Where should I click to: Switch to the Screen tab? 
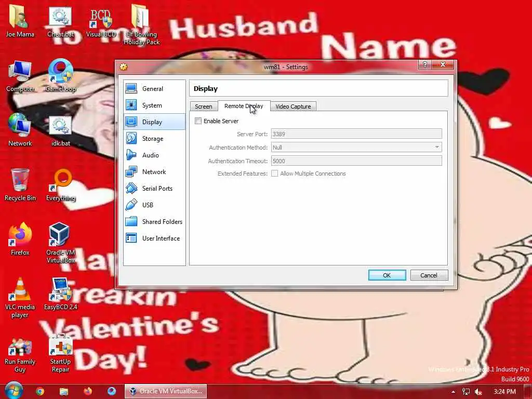click(x=204, y=106)
